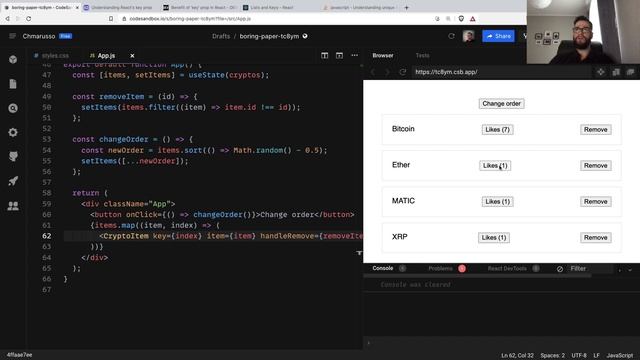Screen dimensions: 640x360
Task: Switch to the Tests preview tab
Action: click(x=422, y=56)
